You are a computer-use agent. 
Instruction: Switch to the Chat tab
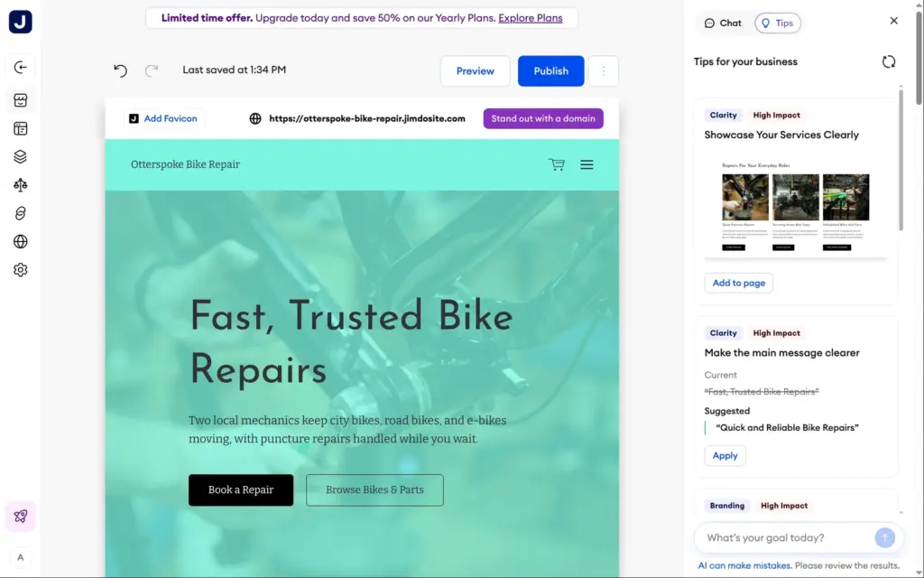pos(723,23)
